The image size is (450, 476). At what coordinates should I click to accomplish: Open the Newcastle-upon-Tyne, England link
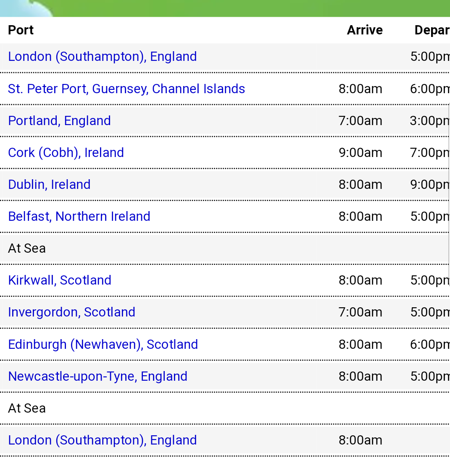[97, 377]
